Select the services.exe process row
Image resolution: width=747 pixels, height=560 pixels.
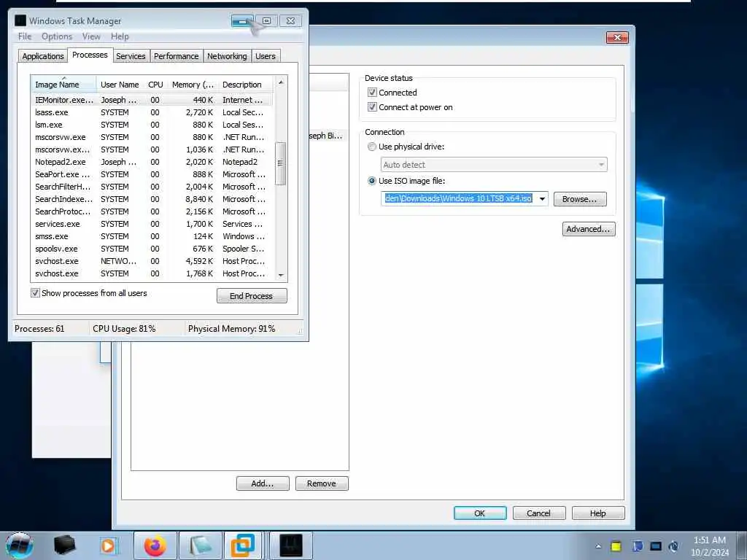point(152,224)
